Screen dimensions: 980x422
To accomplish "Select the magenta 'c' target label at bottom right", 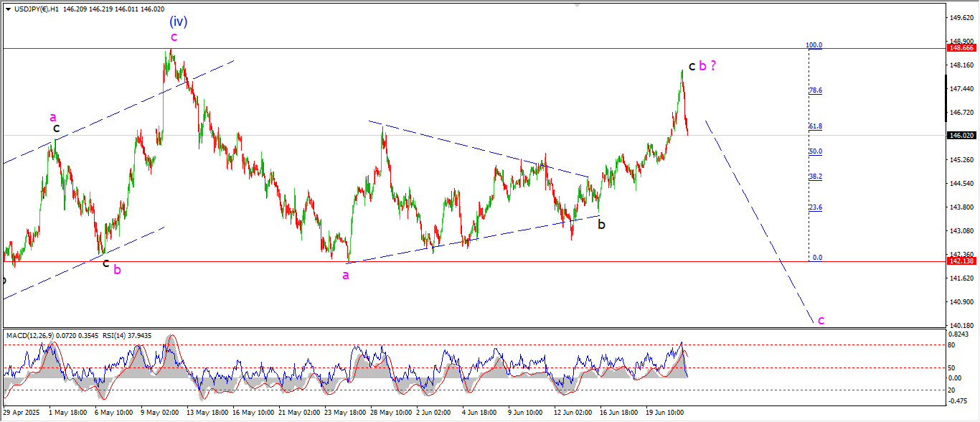I will pyautogui.click(x=821, y=320).
